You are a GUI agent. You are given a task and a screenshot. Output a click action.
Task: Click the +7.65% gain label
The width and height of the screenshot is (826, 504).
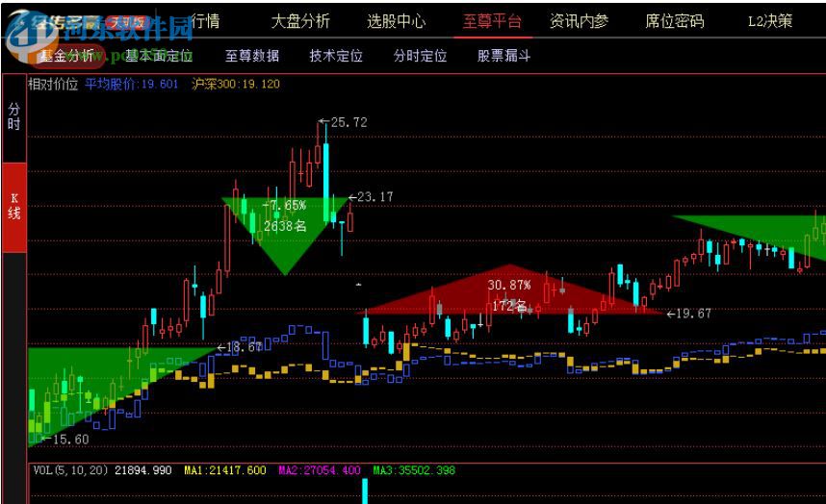pos(284,205)
